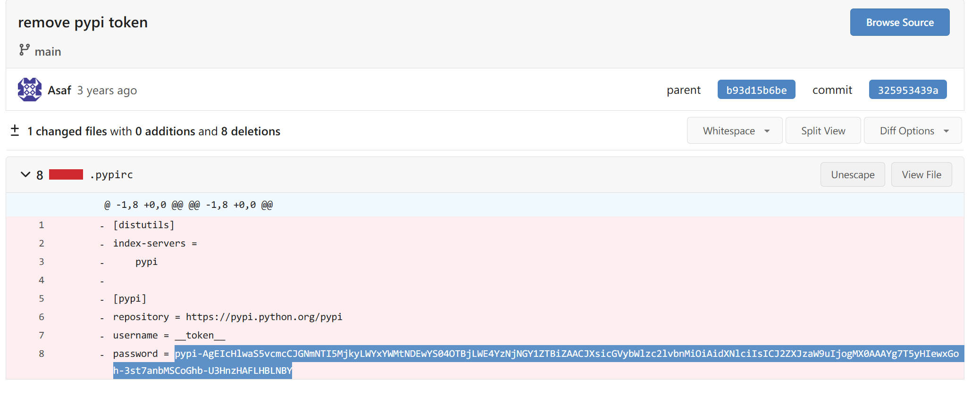
Task: Open commit hash 325953439a
Action: [x=908, y=90]
